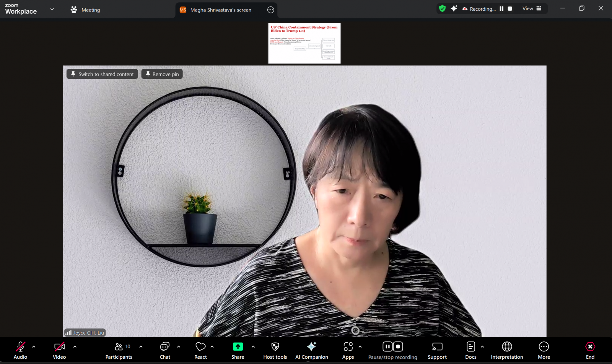Expand the video options chevron
Viewport: 612px width, 364px height.
75,347
